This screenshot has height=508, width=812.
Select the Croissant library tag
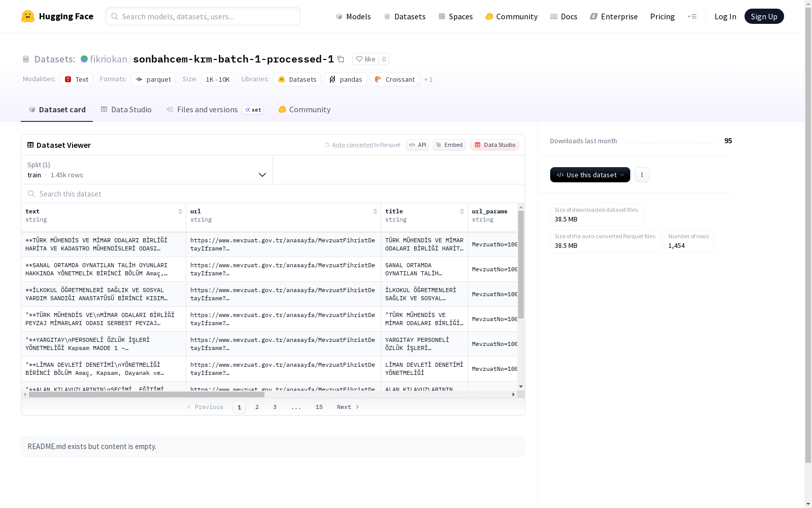pyautogui.click(x=395, y=79)
